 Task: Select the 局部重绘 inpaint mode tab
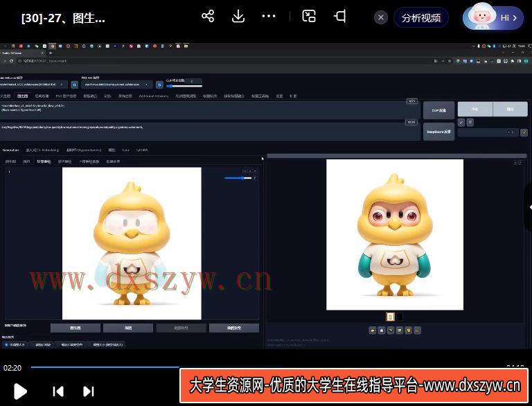point(44,161)
